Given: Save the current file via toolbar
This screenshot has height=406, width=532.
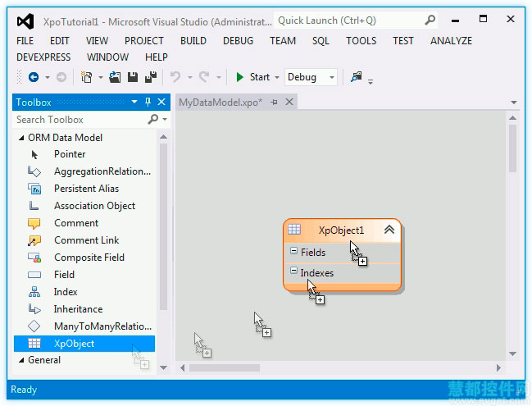Looking at the screenshot, I should (x=133, y=77).
